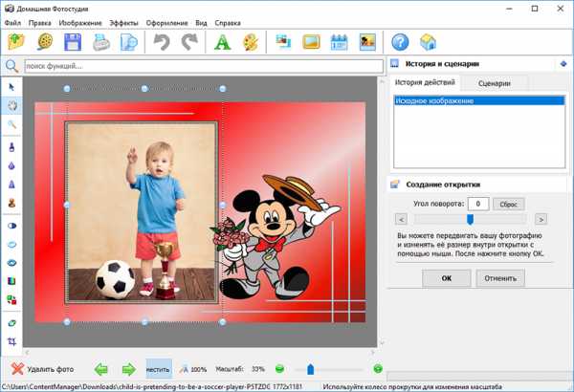574x392 pixels.
Task: Click the blue Help question mark icon
Action: click(x=400, y=42)
